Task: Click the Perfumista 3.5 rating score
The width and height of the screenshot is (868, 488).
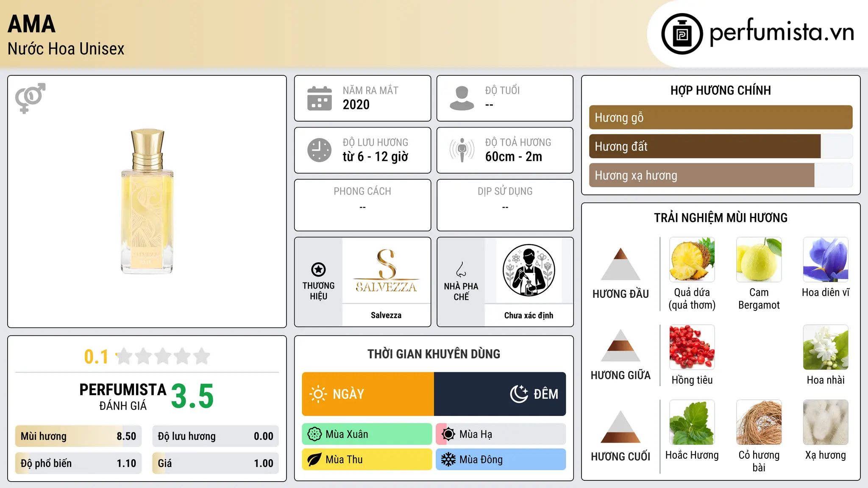Action: pos(192,396)
